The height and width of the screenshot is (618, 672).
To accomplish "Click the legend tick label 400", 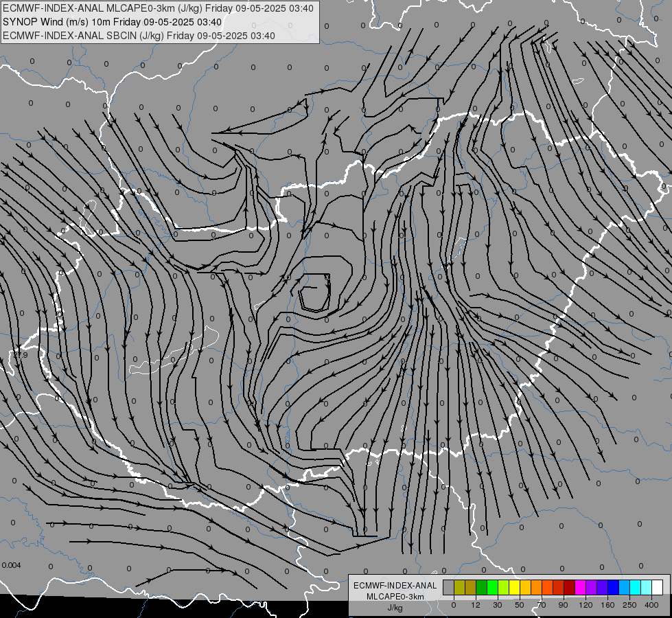I will coord(651,605).
